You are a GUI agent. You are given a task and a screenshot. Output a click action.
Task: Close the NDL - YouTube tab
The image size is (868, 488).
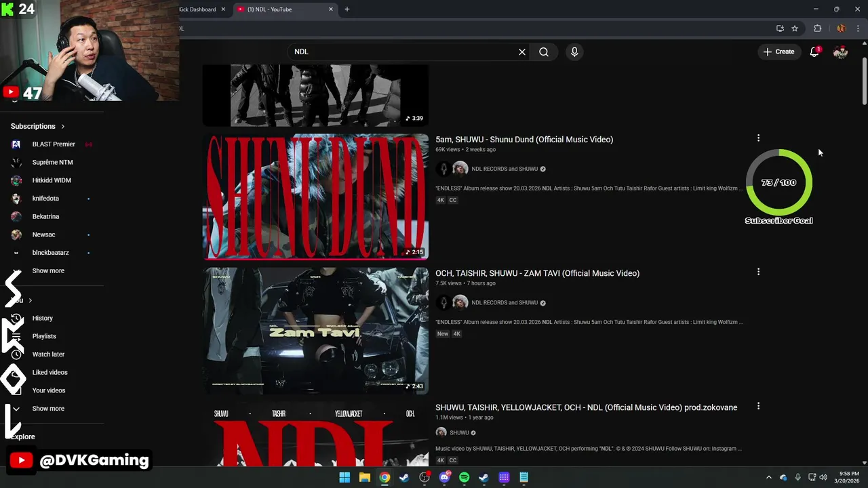[331, 9]
